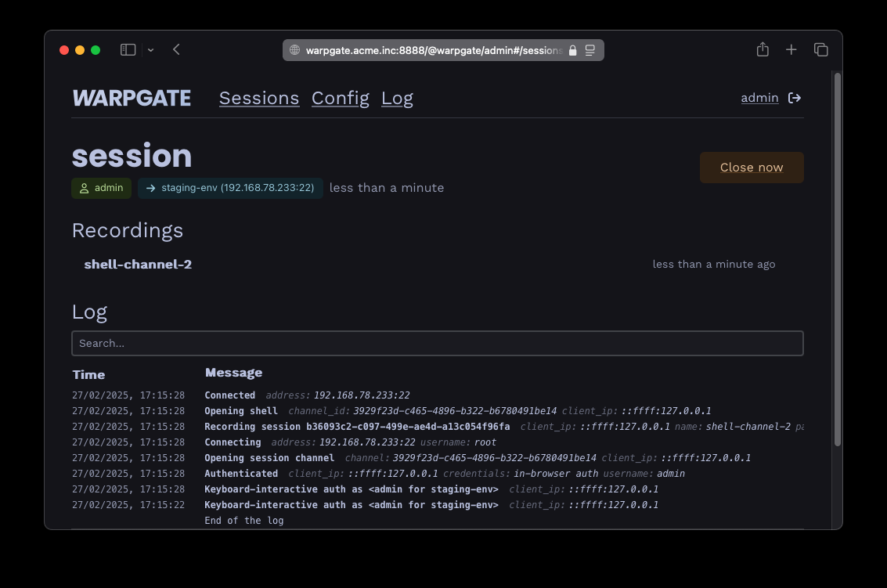
Task: Click 'less than a minute ago' recording time
Action: tap(714, 265)
